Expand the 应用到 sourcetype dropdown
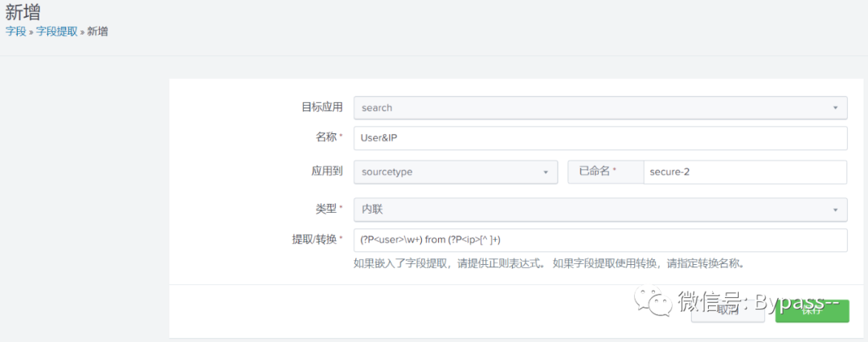 455,172
